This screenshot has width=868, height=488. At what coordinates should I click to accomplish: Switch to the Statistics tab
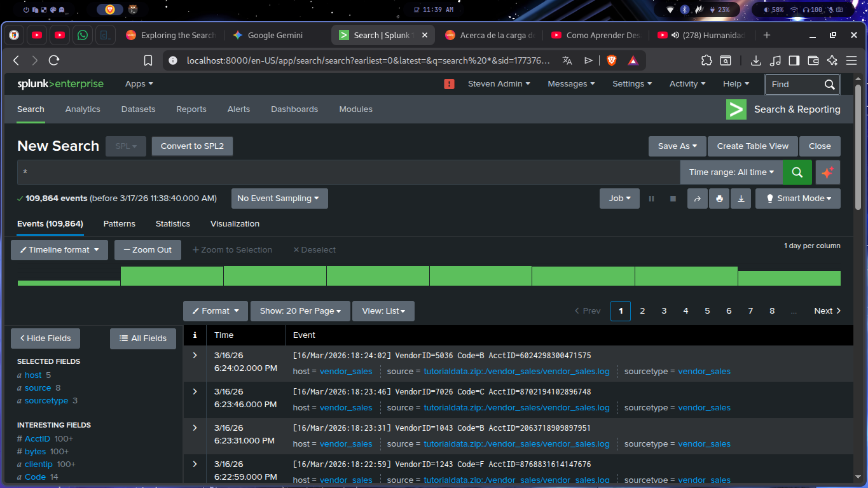pyautogui.click(x=172, y=224)
